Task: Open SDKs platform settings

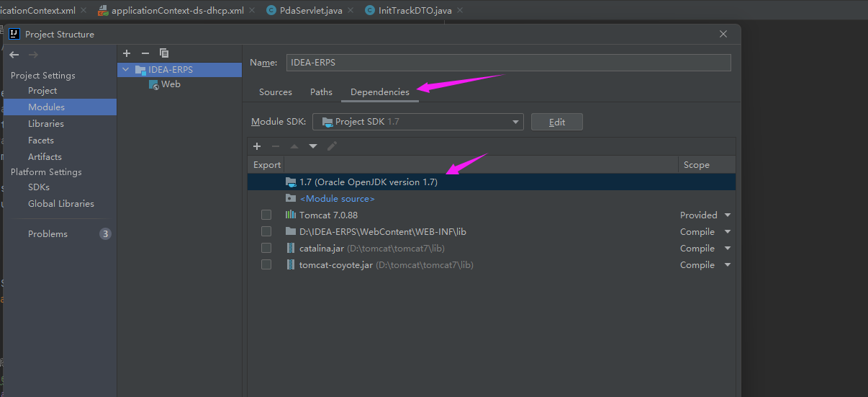Action: (39, 187)
